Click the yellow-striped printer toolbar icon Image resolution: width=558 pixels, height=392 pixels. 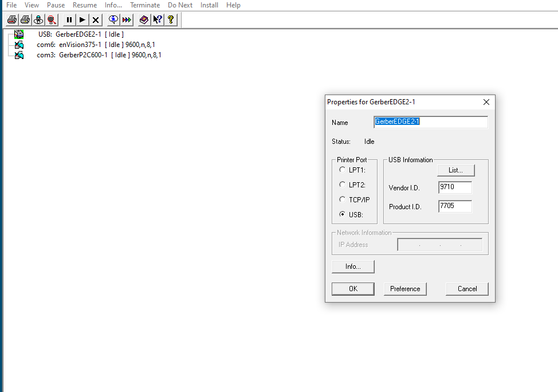[x=25, y=19]
